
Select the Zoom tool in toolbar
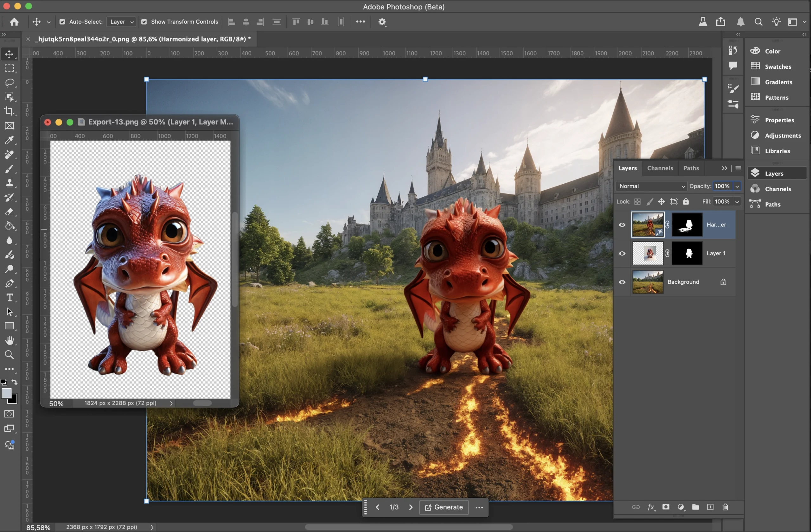[x=10, y=355]
